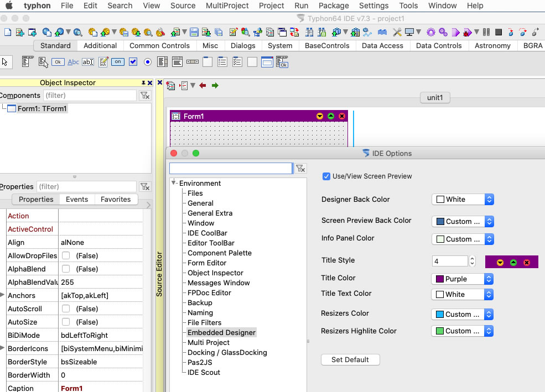The image size is (545, 392).
Task: Select the TMemo component icon in the palette
Action: point(103,62)
